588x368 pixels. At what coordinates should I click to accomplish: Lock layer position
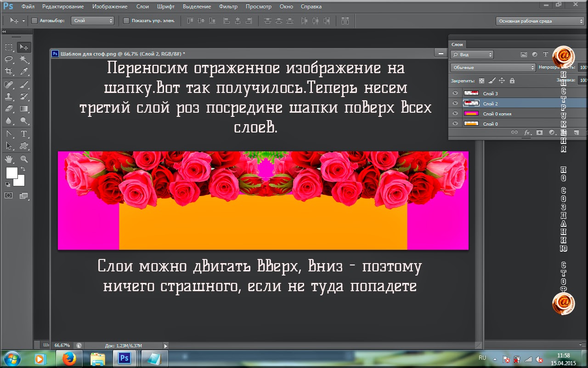(x=502, y=80)
